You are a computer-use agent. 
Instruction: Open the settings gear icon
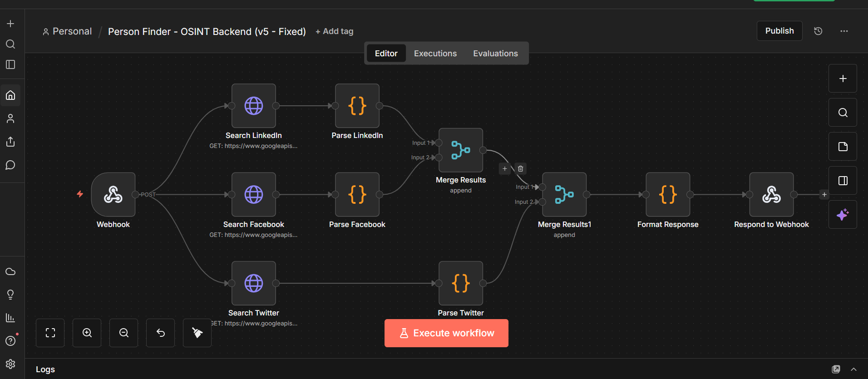10,364
